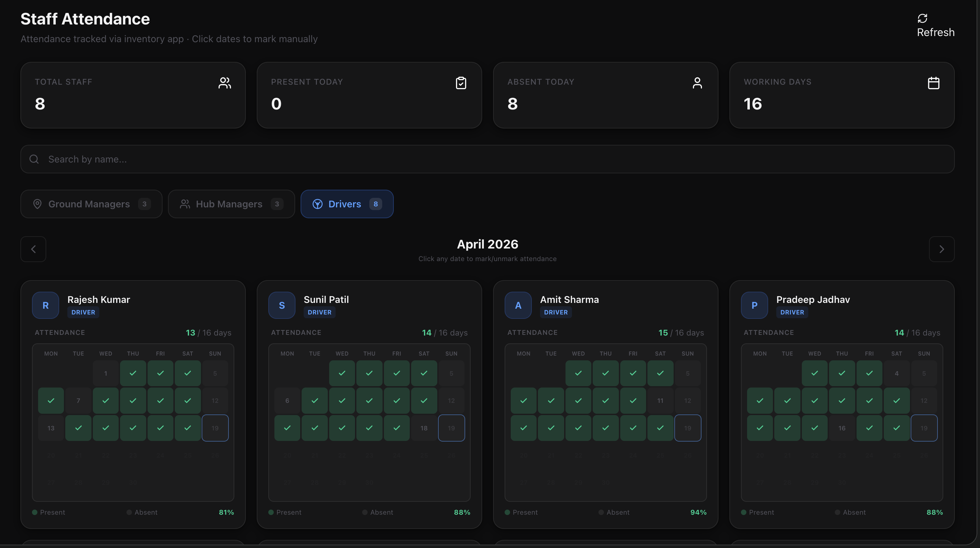This screenshot has width=980, height=548.
Task: Click Sunil Patil's 88% attendance percentage
Action: point(462,512)
